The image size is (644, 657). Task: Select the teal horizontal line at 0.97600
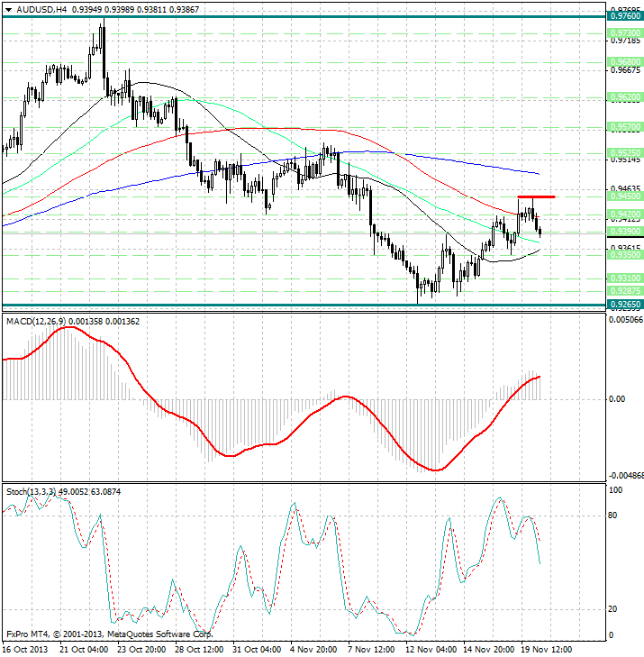tap(304, 17)
